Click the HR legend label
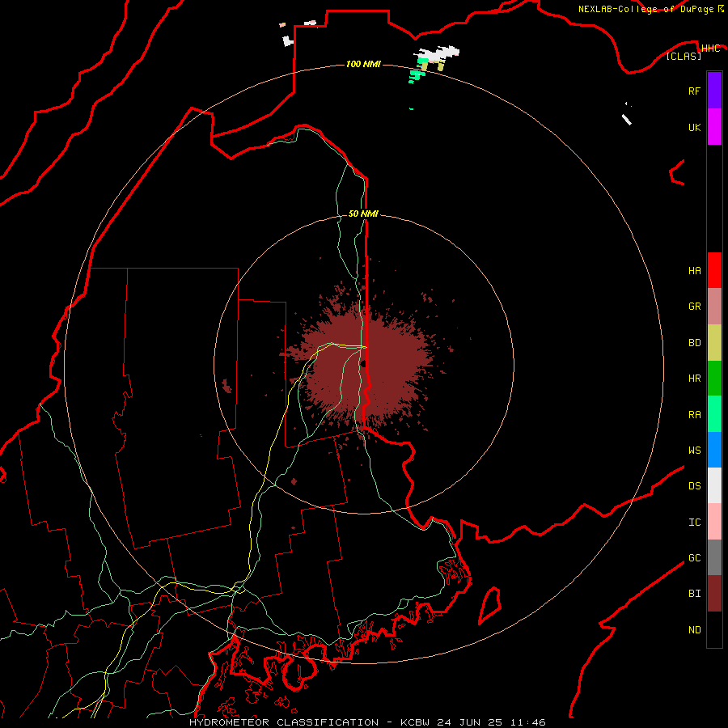The height and width of the screenshot is (728, 728). coord(694,379)
